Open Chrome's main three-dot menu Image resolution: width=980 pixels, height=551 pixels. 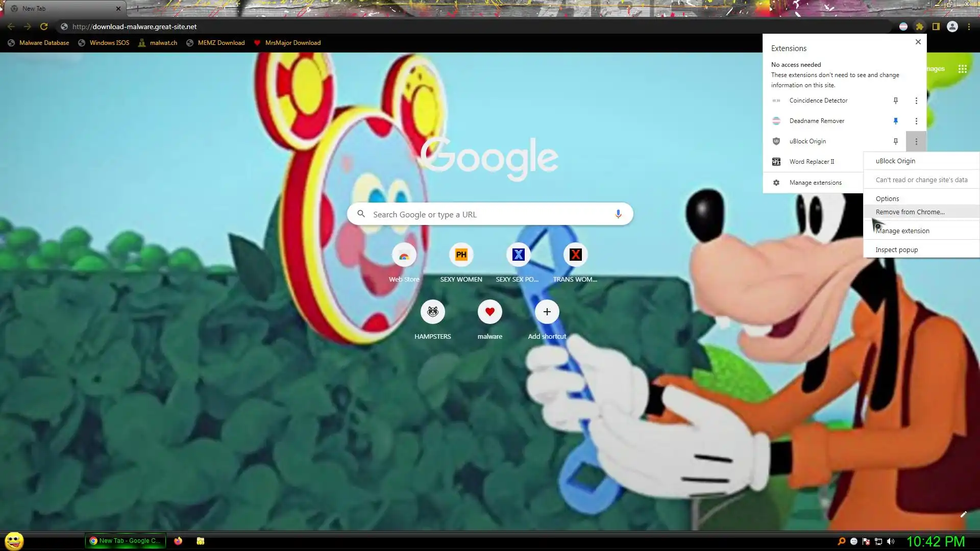coord(969,27)
